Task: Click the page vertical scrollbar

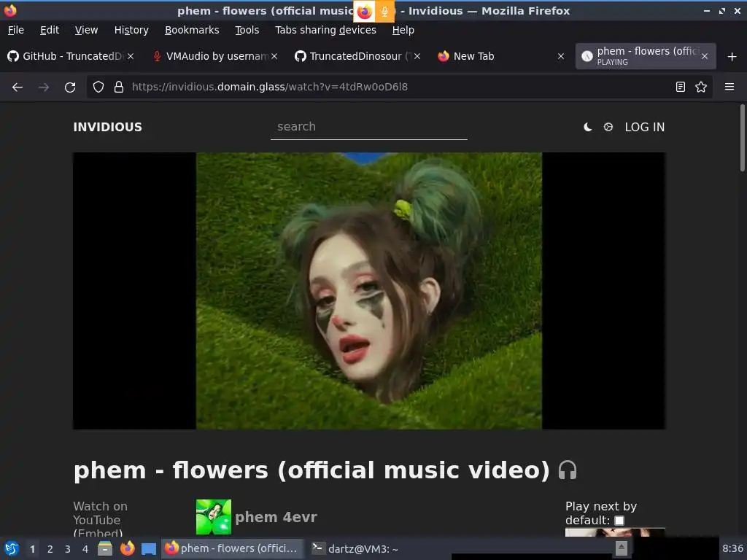Action: 742,138
